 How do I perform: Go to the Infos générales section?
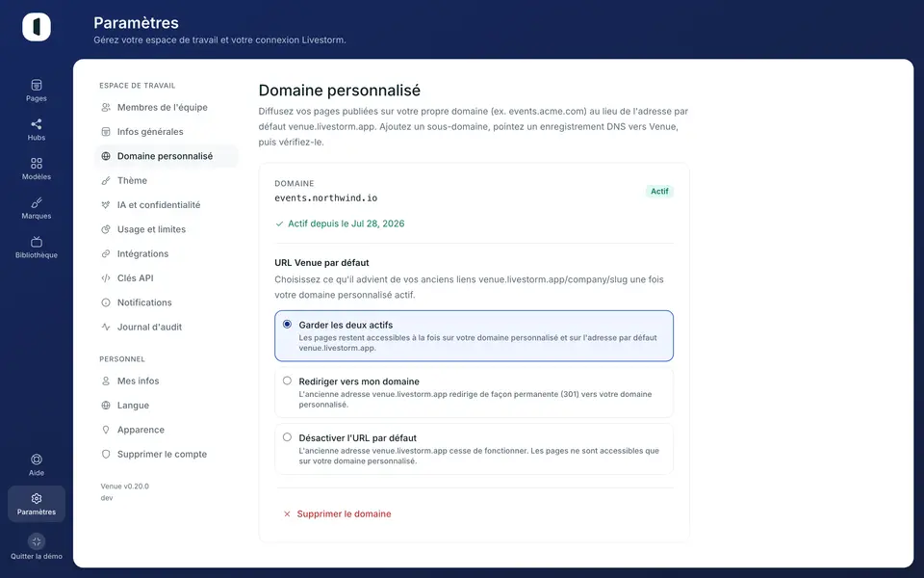pyautogui.click(x=167, y=132)
